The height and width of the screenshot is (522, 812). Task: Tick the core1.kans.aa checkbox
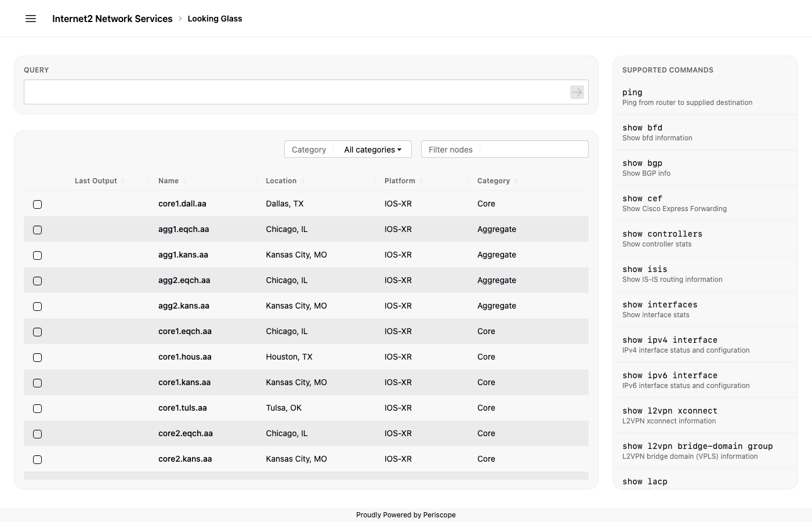click(38, 383)
